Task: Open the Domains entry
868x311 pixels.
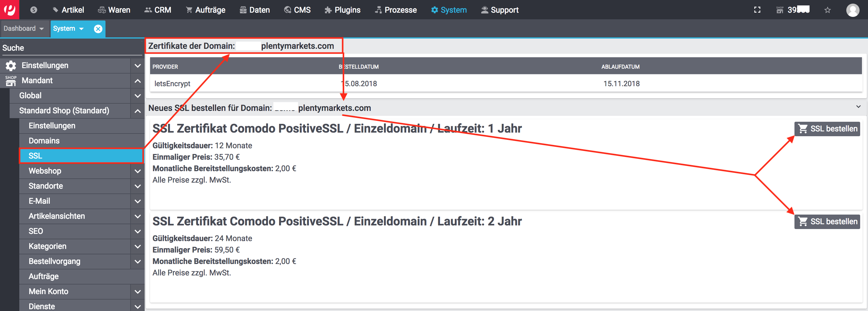Action: point(82,141)
